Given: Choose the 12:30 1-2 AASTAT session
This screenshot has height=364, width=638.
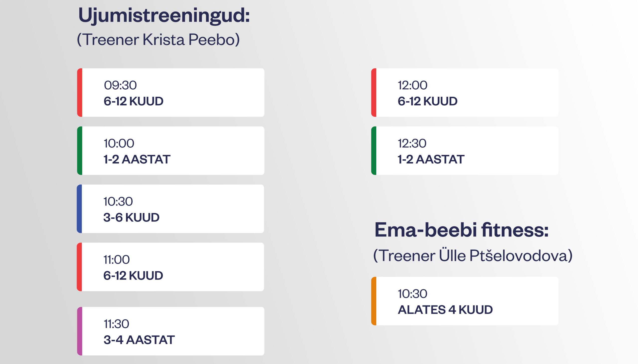Looking at the screenshot, I should tap(465, 150).
